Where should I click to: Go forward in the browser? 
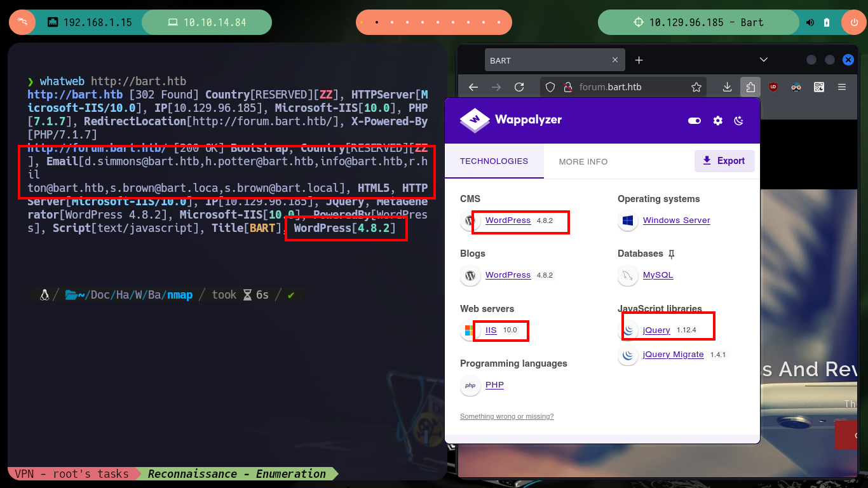coord(496,87)
